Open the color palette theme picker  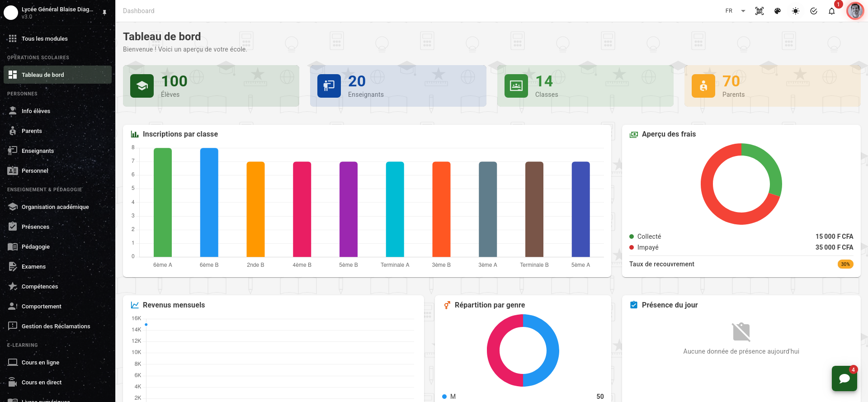[778, 11]
